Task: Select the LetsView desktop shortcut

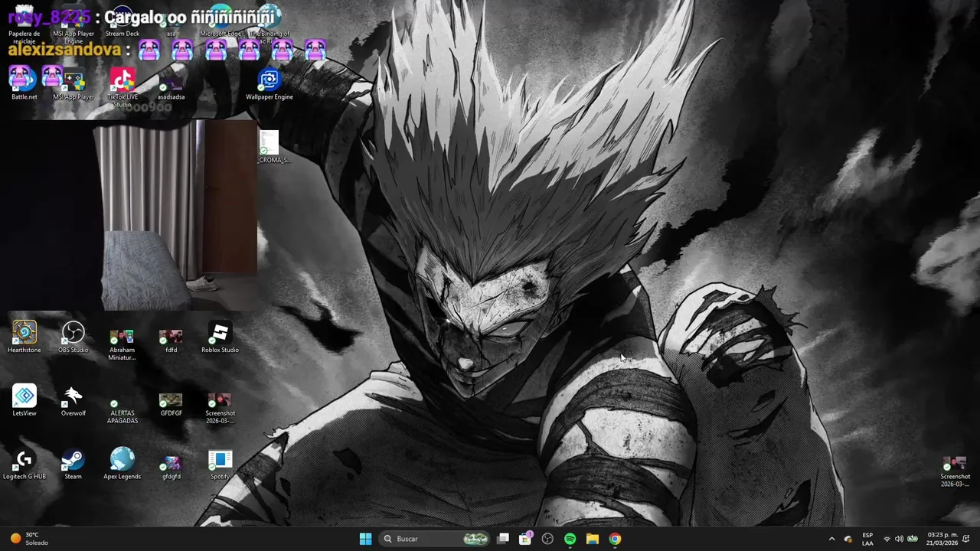Action: (x=24, y=400)
